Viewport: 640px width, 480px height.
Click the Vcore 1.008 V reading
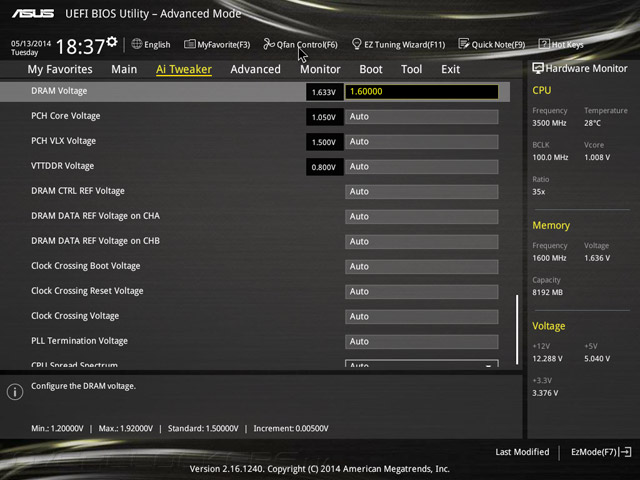[x=597, y=157]
